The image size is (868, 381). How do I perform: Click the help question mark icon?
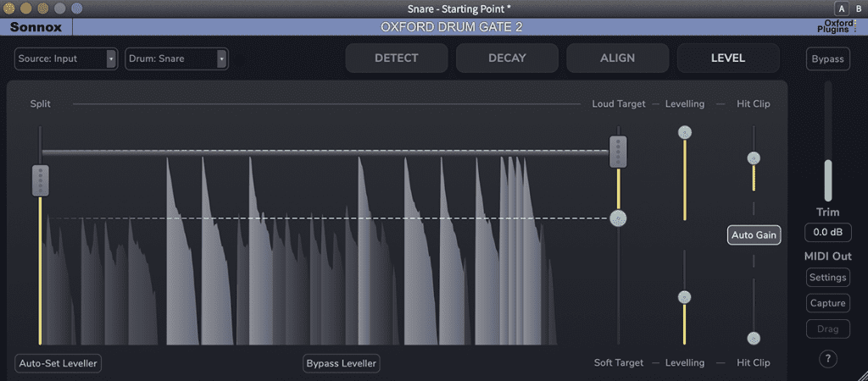[x=828, y=360]
